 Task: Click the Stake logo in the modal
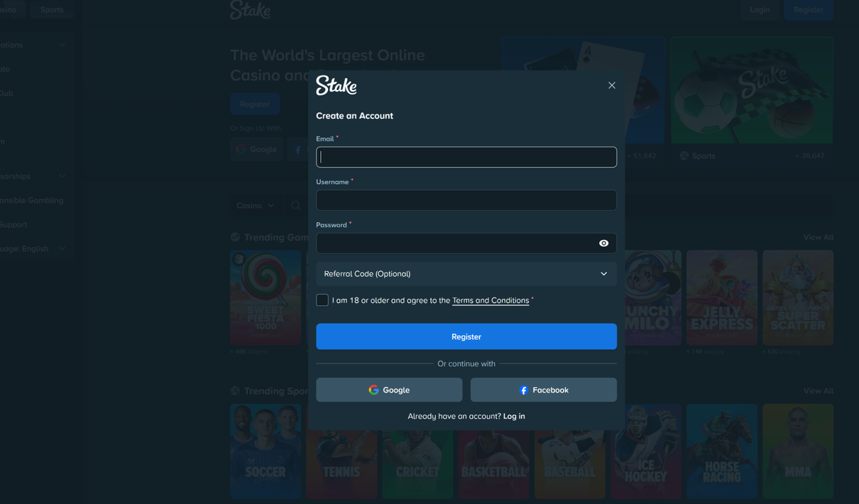click(x=336, y=85)
